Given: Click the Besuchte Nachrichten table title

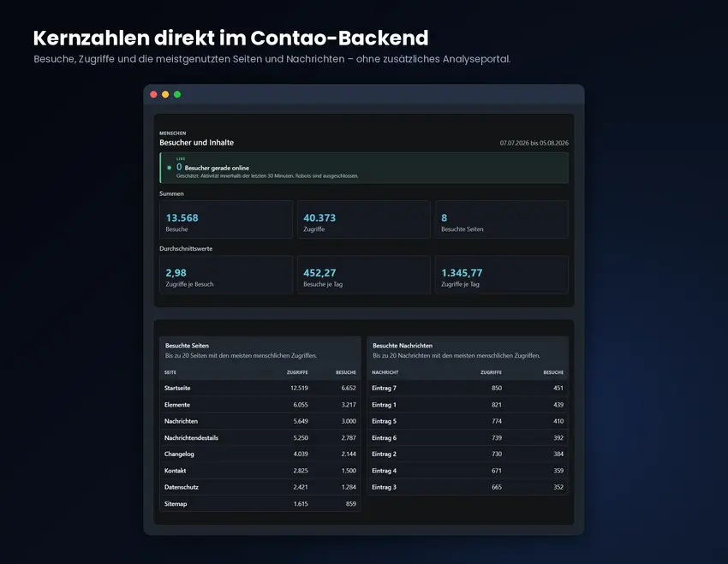Looking at the screenshot, I should point(403,346).
